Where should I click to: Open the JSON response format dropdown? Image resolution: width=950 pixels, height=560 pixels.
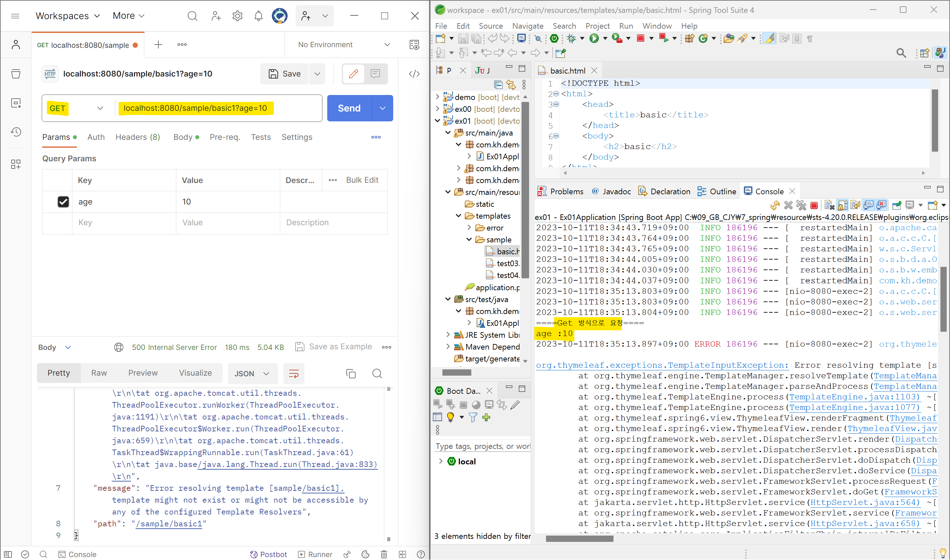click(252, 374)
